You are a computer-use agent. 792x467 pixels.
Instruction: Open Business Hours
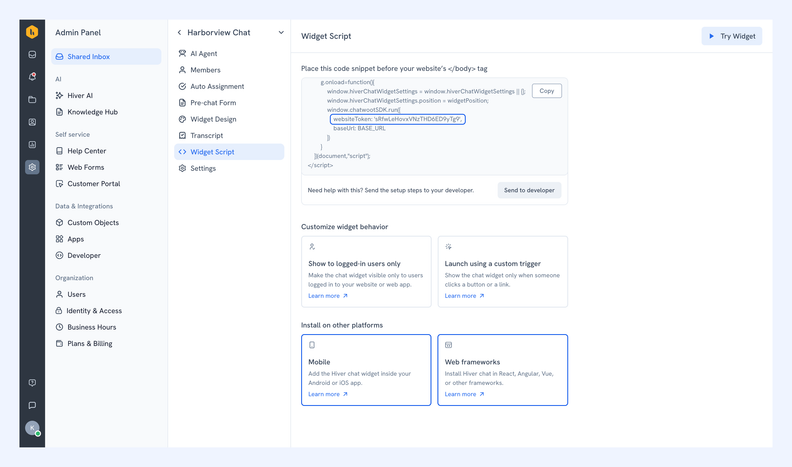[86, 327]
